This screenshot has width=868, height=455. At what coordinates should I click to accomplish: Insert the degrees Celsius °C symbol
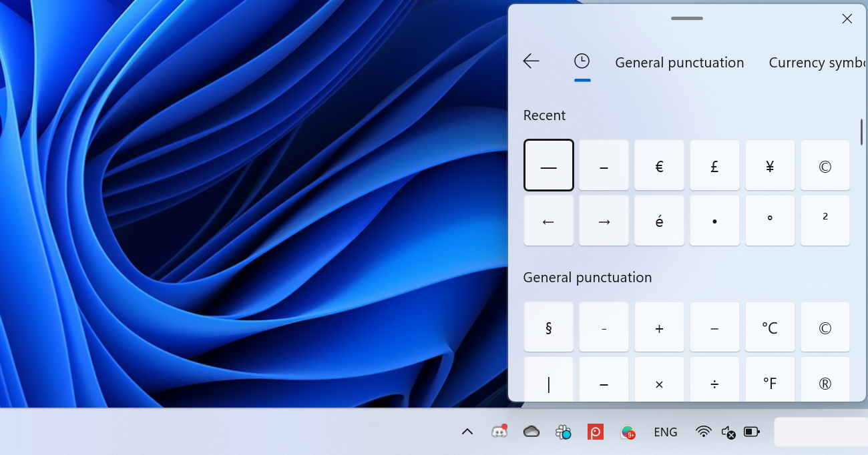(770, 327)
